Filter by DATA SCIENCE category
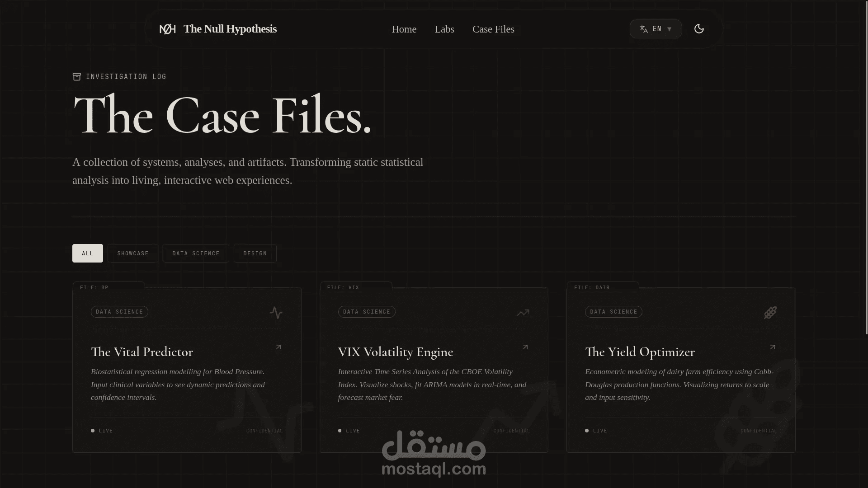Viewport: 868px width, 488px height. click(196, 253)
